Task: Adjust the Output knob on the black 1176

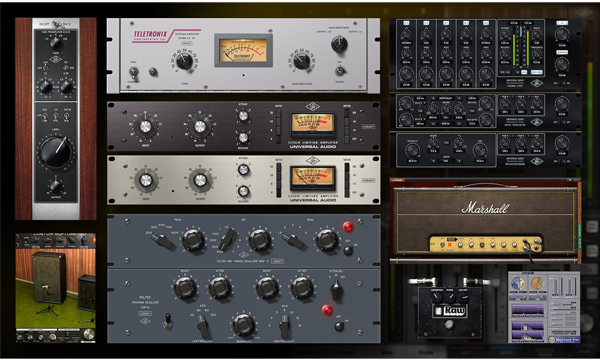Action: (x=200, y=126)
